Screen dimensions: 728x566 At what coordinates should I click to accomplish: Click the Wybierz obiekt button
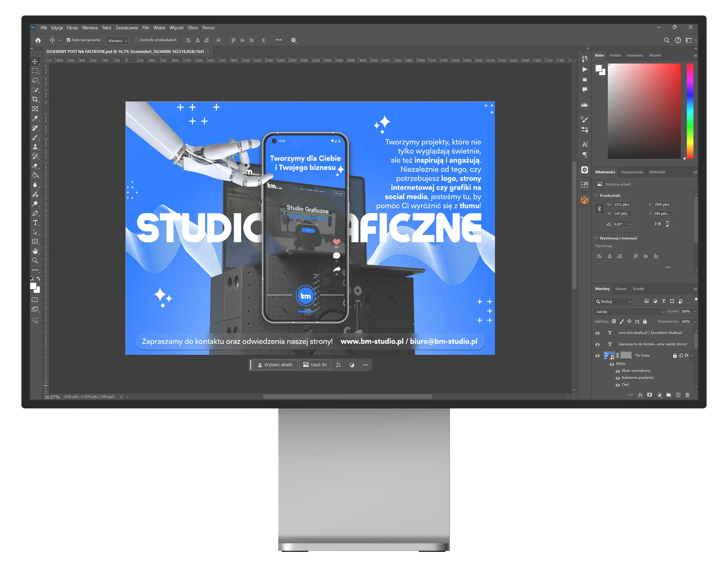coord(275,365)
